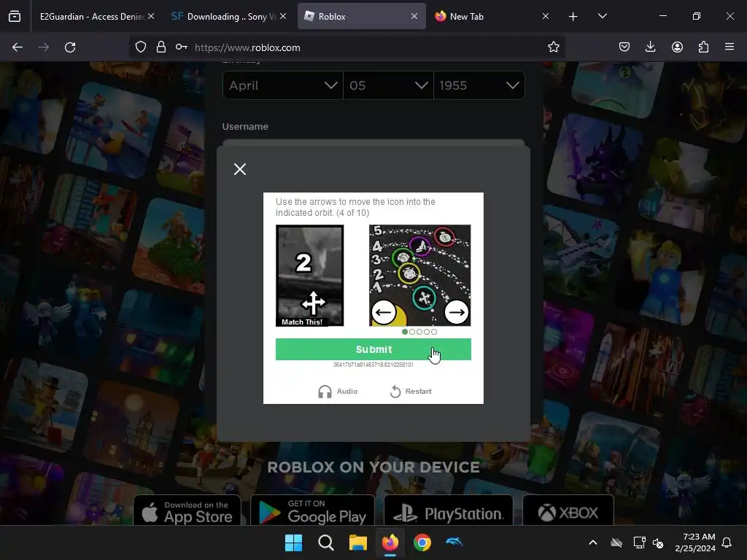
Task: Open the tracking protection shield icon
Action: coord(141,47)
